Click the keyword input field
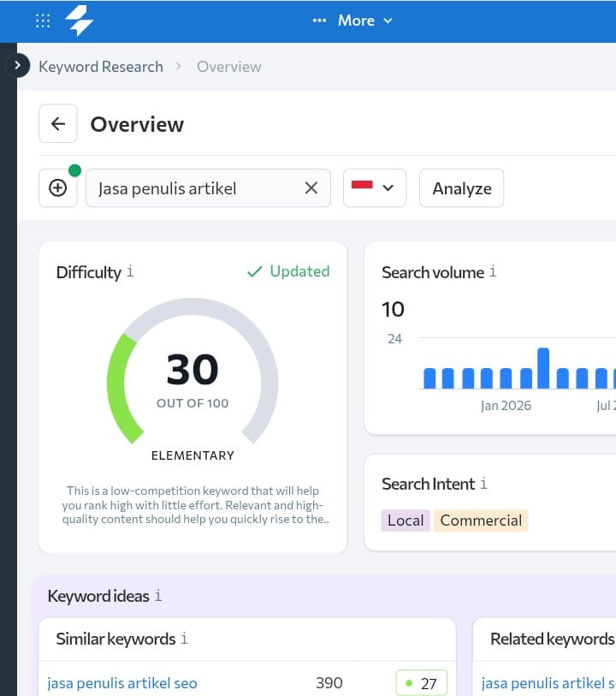Screen dimensions: 616x696 (x=208, y=187)
